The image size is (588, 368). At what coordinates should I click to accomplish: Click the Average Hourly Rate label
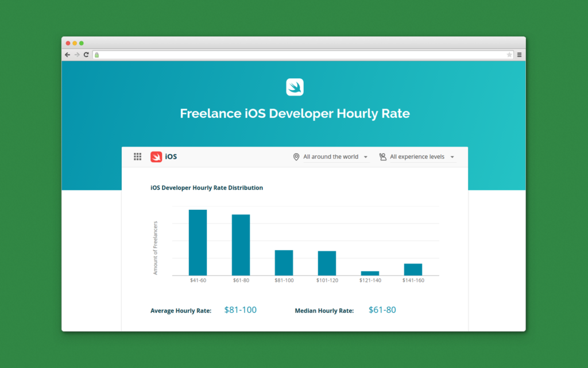[181, 310]
